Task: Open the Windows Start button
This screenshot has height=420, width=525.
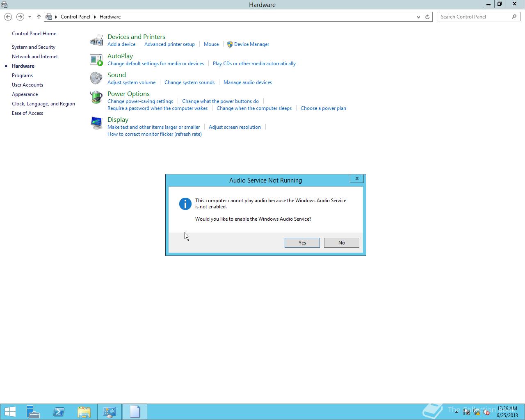Action: pyautogui.click(x=10, y=412)
